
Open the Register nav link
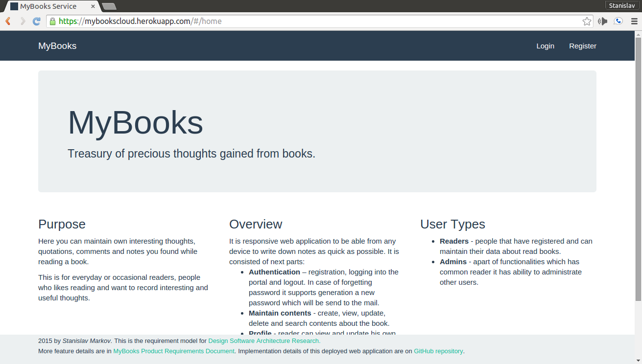coord(583,46)
